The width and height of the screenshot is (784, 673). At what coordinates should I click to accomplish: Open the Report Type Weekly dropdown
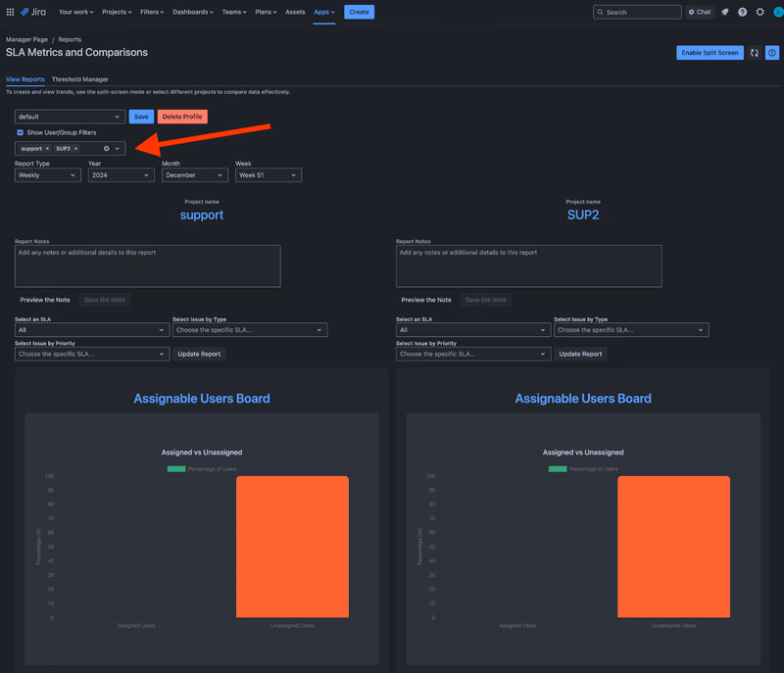coord(47,175)
